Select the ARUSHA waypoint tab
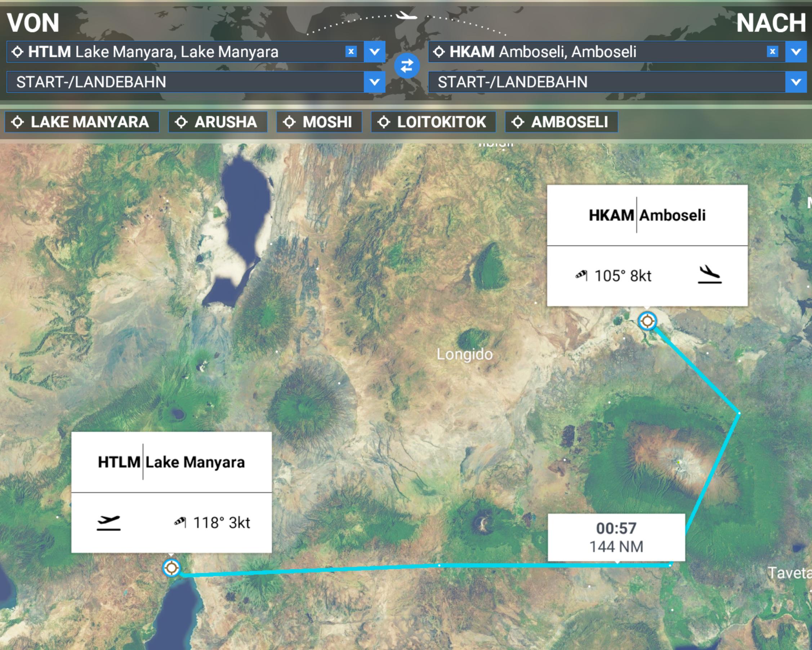812x650 pixels. pos(218,122)
